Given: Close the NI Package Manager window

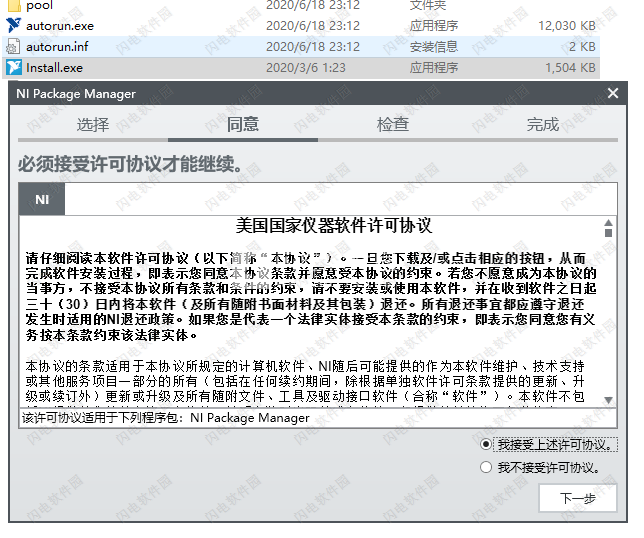Looking at the screenshot, I should pos(613,93).
